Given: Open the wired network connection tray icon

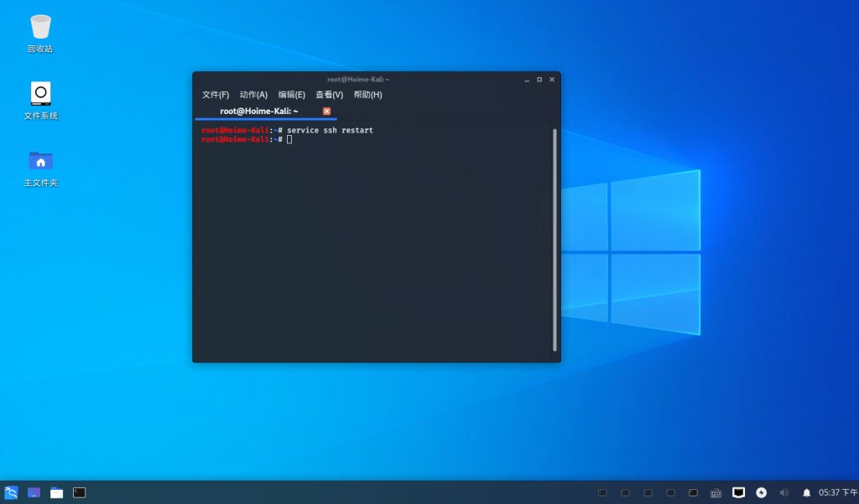Looking at the screenshot, I should (x=738, y=492).
